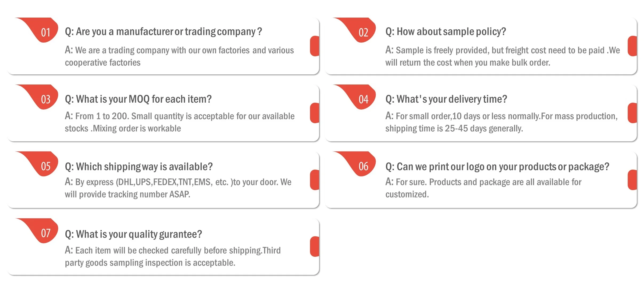644x289 pixels.
Task: Open the shipping way question
Action: (139, 167)
